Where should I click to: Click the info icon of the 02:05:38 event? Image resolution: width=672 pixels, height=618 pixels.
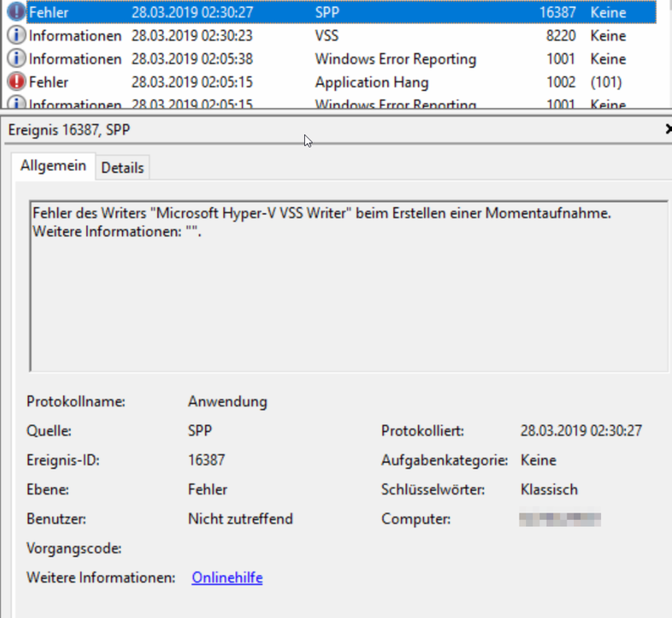point(16,59)
